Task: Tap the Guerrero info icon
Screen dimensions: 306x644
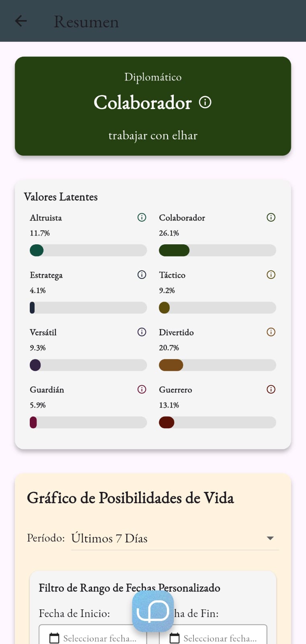Action: click(x=271, y=389)
